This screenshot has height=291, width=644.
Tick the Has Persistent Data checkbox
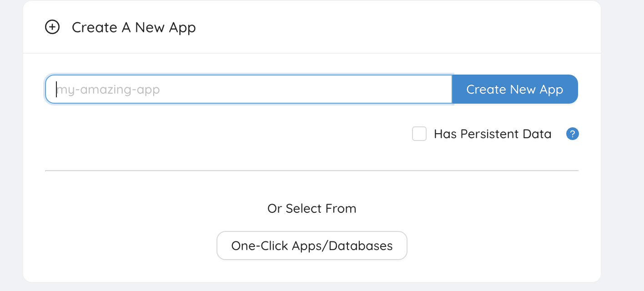tap(419, 134)
